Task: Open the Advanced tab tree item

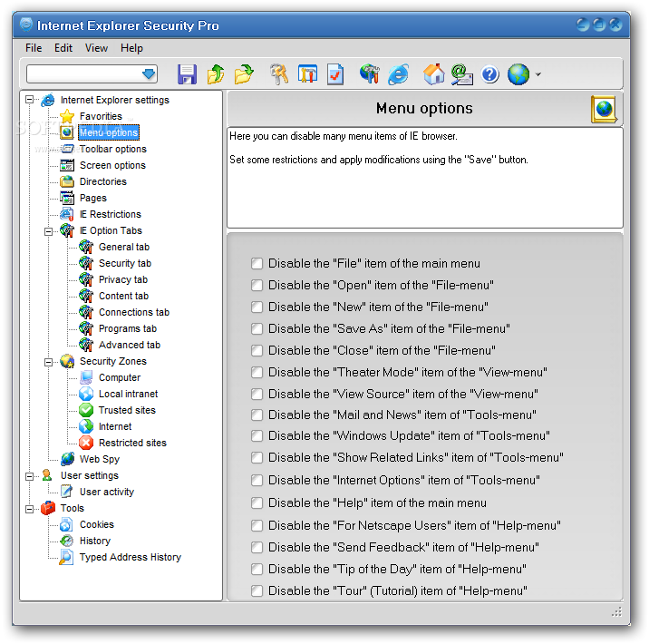Action: click(129, 345)
